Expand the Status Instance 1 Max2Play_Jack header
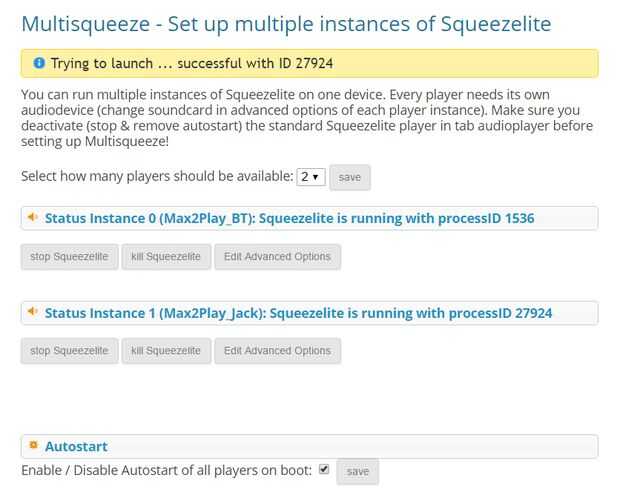Viewport: 620px width, 495px height. 298,313
